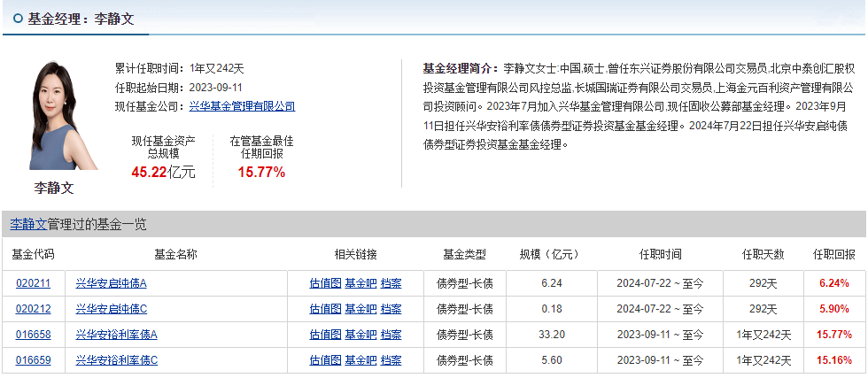Click the 0.18 fund size cell
Viewport: 868px width, 378px height.
point(551,309)
